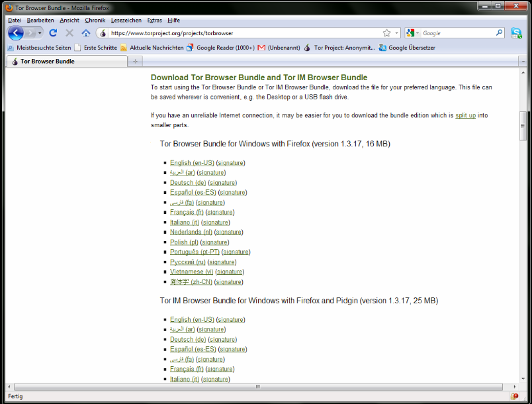Click the Skype icon in the toolbar
The image size is (532, 404).
tap(516, 33)
